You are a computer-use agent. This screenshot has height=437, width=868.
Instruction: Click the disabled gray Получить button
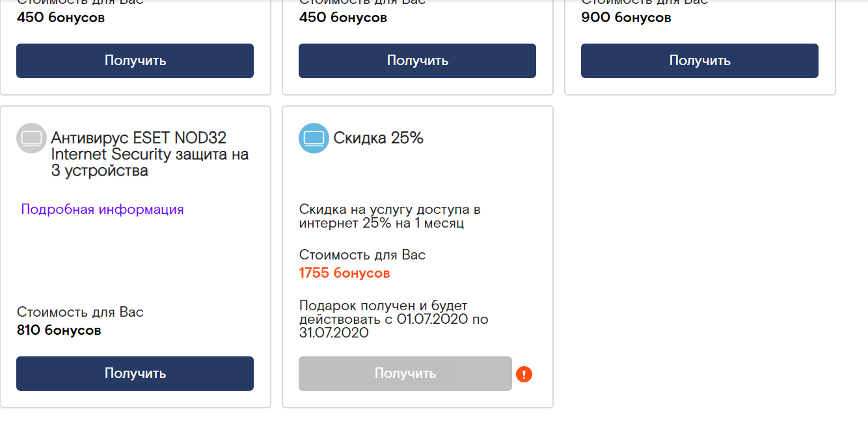pos(405,373)
